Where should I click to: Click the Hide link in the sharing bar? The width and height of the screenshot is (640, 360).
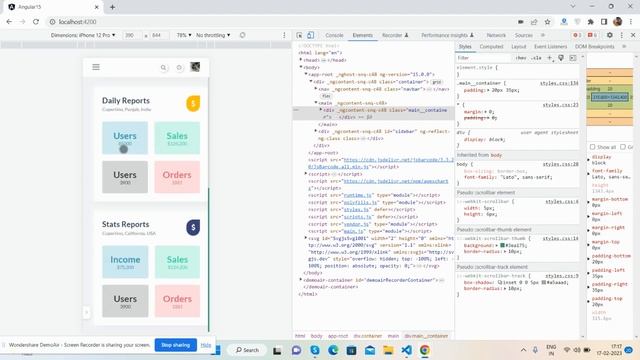pos(206,345)
